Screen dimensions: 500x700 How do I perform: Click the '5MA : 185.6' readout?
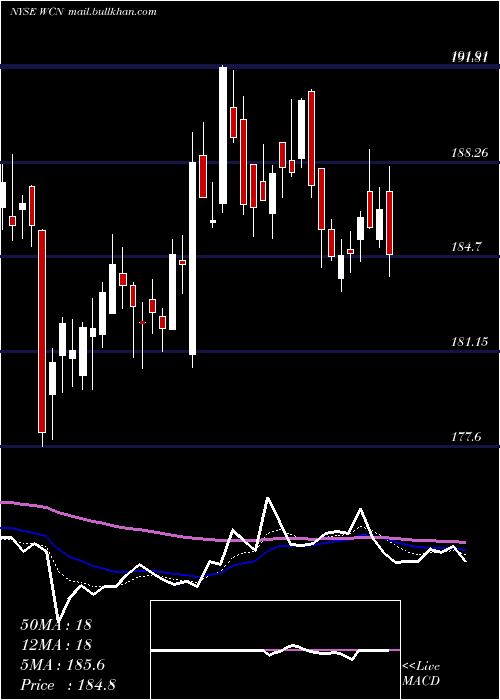(62, 665)
